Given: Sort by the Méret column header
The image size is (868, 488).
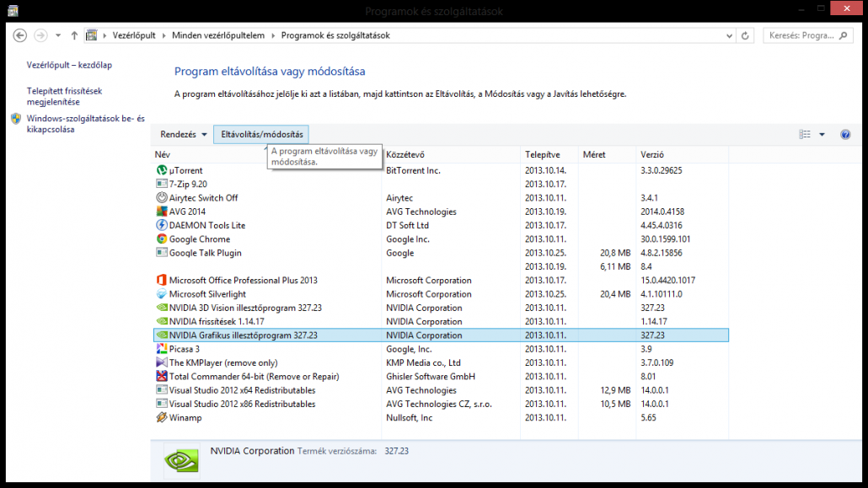Looking at the screenshot, I should (607, 154).
